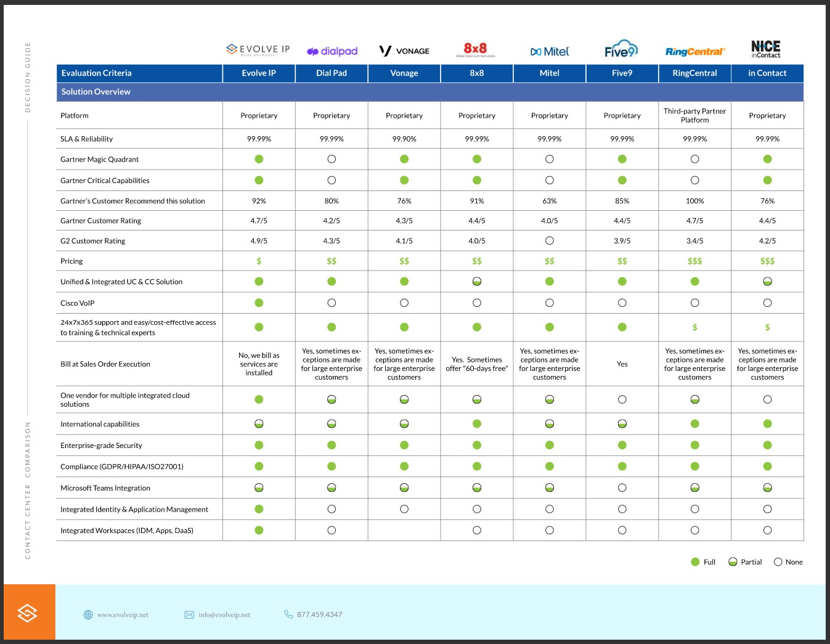Click Five9's green dot for Gartner Critical Capabilities

click(622, 180)
